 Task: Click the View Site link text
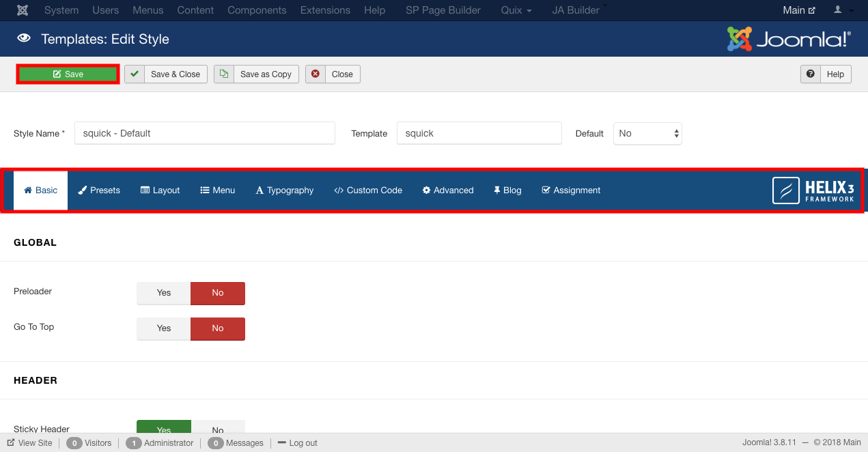[36, 443]
